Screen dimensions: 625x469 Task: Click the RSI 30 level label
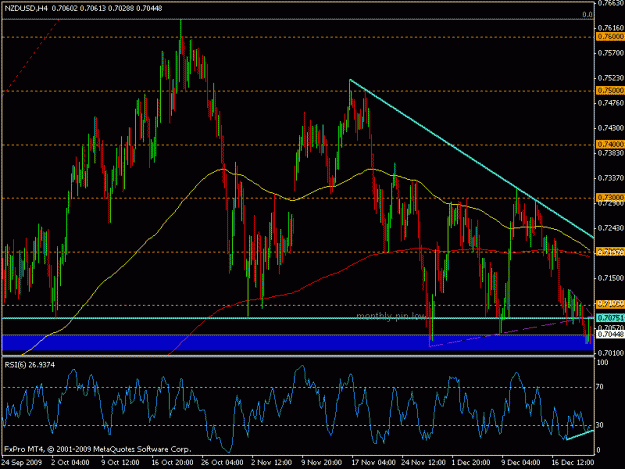(601, 425)
